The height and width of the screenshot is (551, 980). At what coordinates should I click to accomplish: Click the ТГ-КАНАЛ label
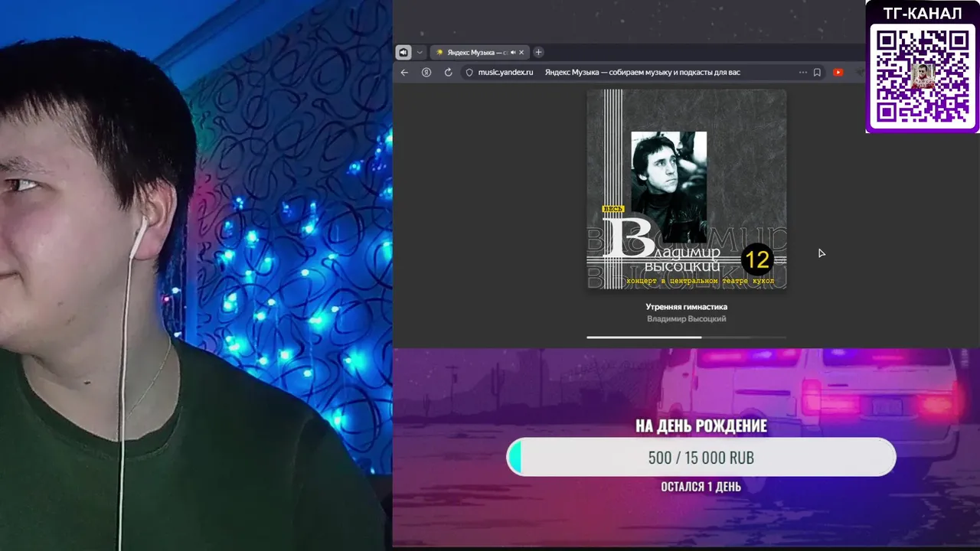923,14
